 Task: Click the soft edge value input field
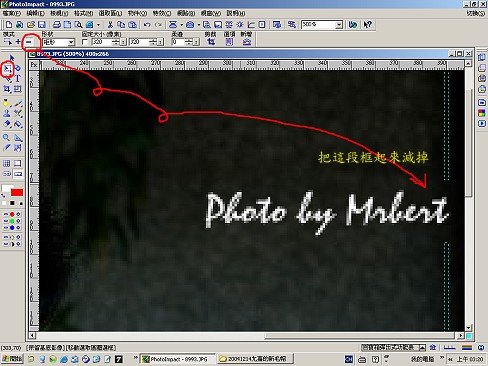click(x=178, y=42)
